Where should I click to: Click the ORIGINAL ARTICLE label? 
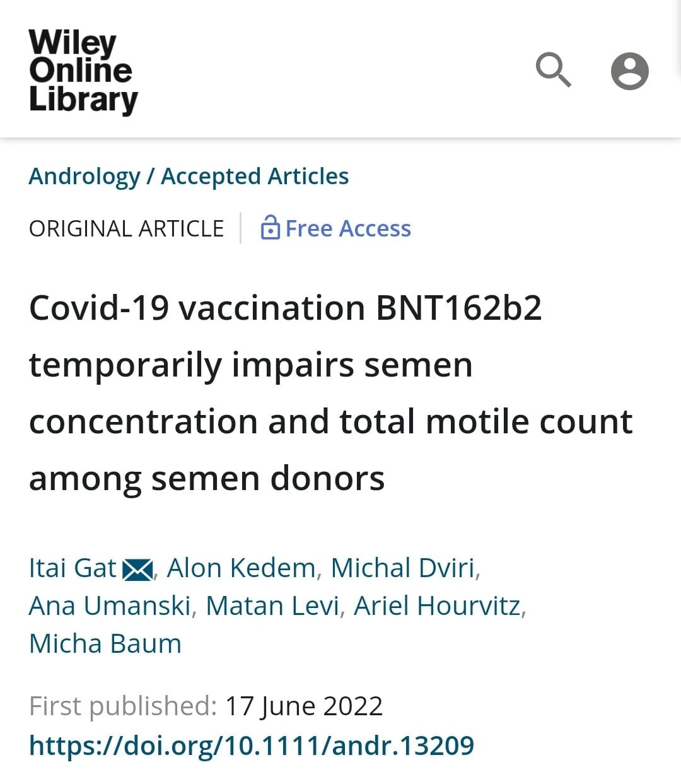(x=126, y=228)
